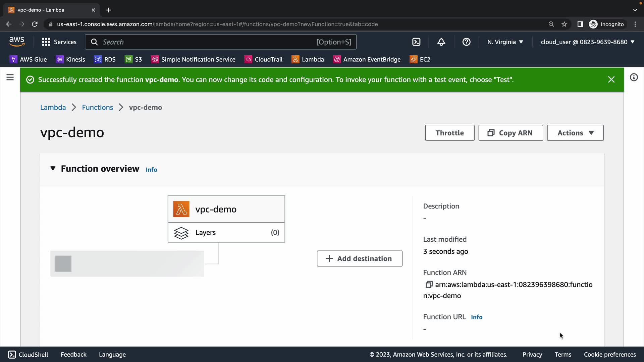Image resolution: width=644 pixels, height=362 pixels.
Task: Dismiss the green success banner
Action: (x=611, y=79)
